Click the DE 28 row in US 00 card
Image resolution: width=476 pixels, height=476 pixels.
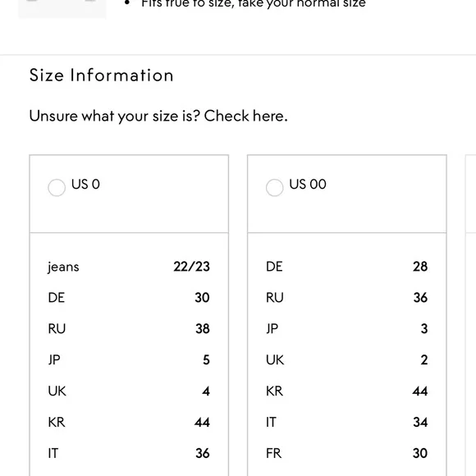click(x=346, y=267)
